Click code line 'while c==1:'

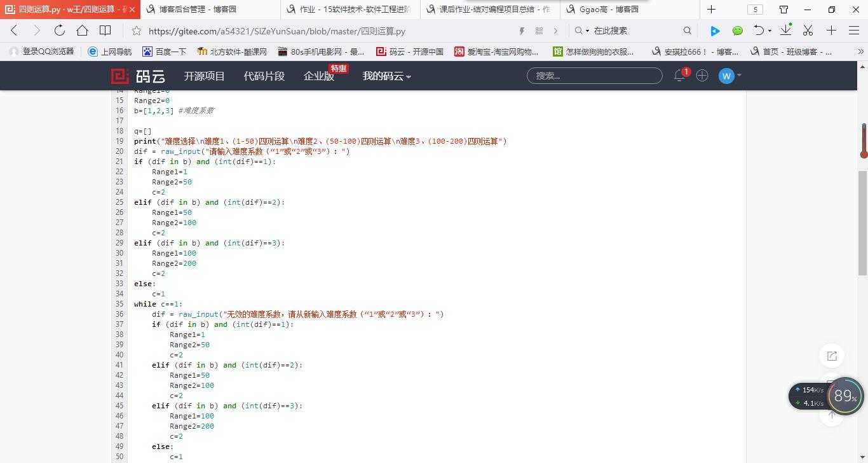click(158, 304)
